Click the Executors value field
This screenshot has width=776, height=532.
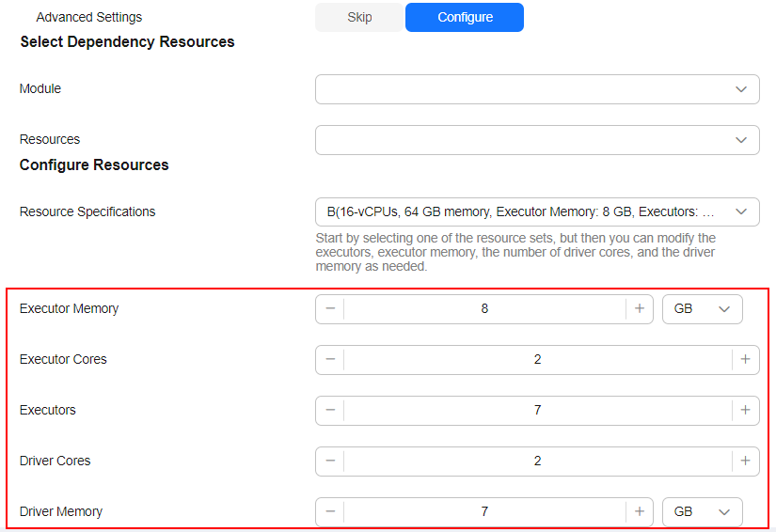(537, 411)
